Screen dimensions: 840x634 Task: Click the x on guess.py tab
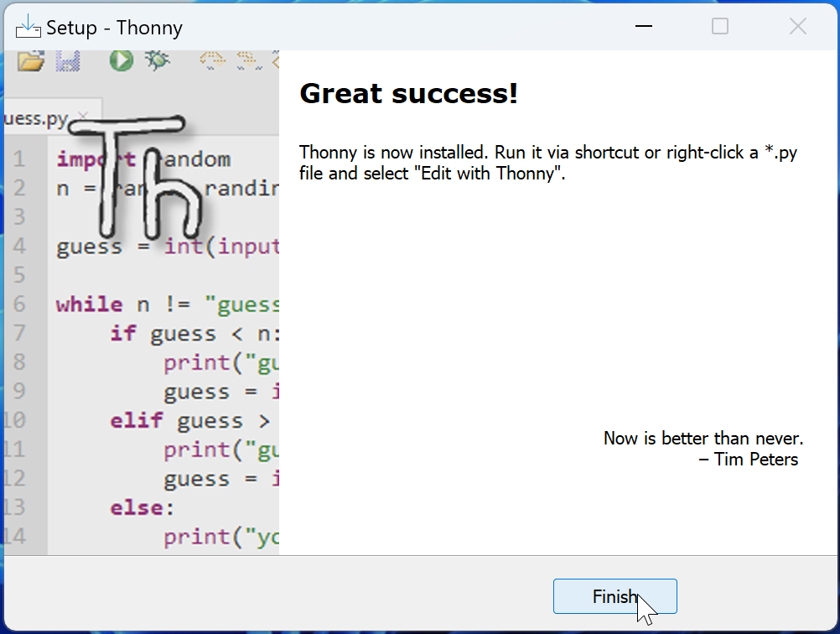click(82, 115)
